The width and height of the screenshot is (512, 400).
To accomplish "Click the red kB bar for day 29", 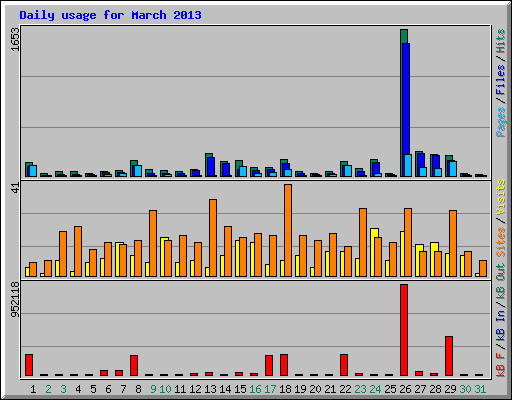I will point(449,356).
